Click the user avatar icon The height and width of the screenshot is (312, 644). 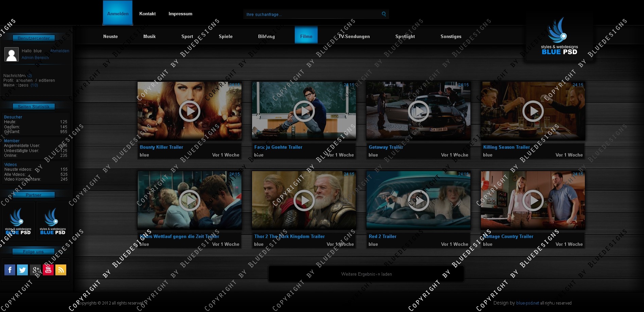11,54
